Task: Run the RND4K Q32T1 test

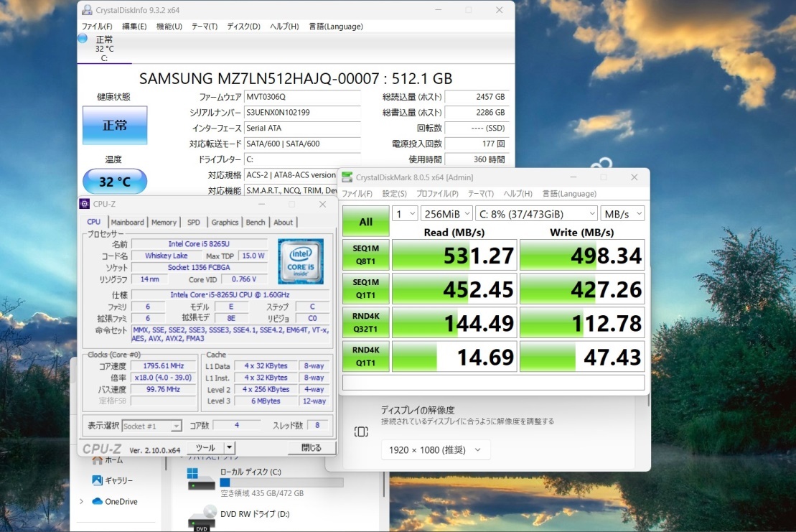Action: (365, 322)
